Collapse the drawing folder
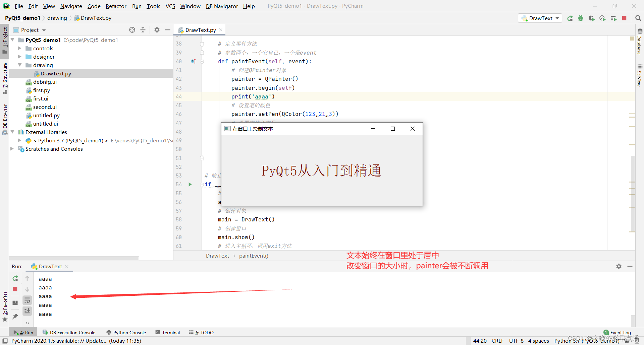644x345 pixels. coord(19,65)
